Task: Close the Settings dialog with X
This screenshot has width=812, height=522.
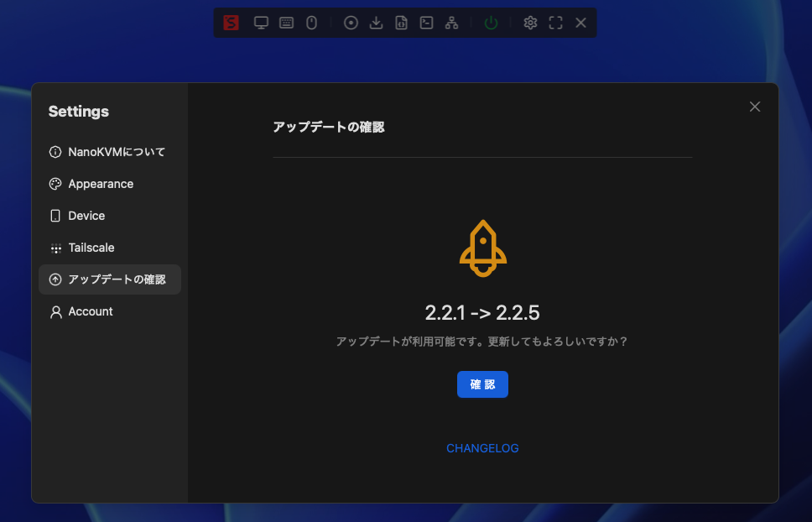Action: point(755,107)
